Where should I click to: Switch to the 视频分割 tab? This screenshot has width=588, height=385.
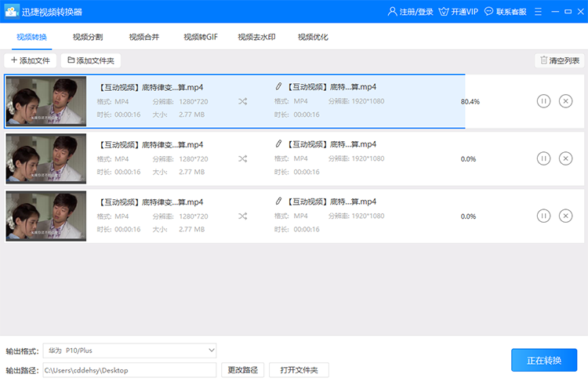pos(88,37)
